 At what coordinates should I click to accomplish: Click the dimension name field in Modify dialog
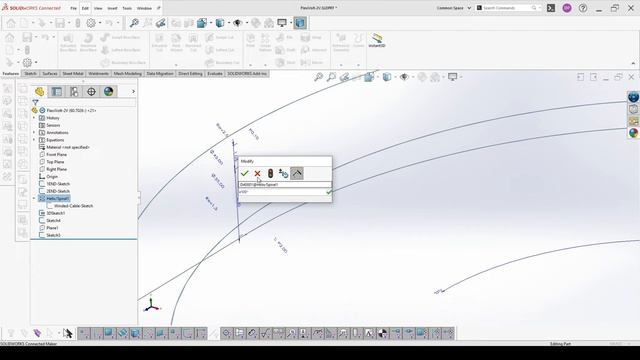click(x=285, y=185)
